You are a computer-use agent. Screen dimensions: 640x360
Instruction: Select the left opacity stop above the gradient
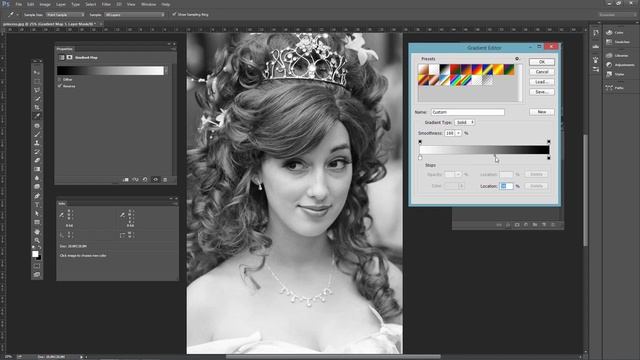click(x=420, y=142)
